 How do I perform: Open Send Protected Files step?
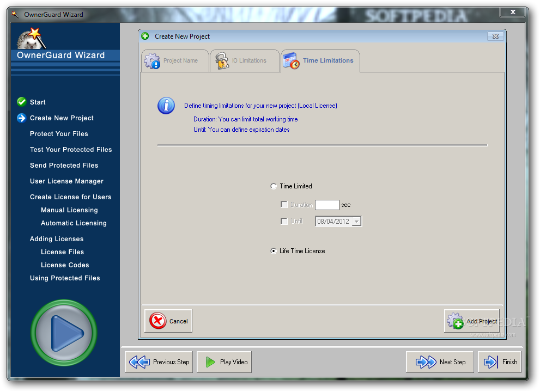(x=64, y=166)
